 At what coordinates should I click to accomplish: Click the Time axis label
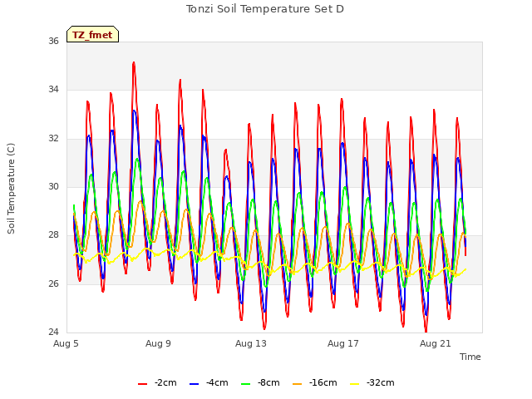[470, 357]
